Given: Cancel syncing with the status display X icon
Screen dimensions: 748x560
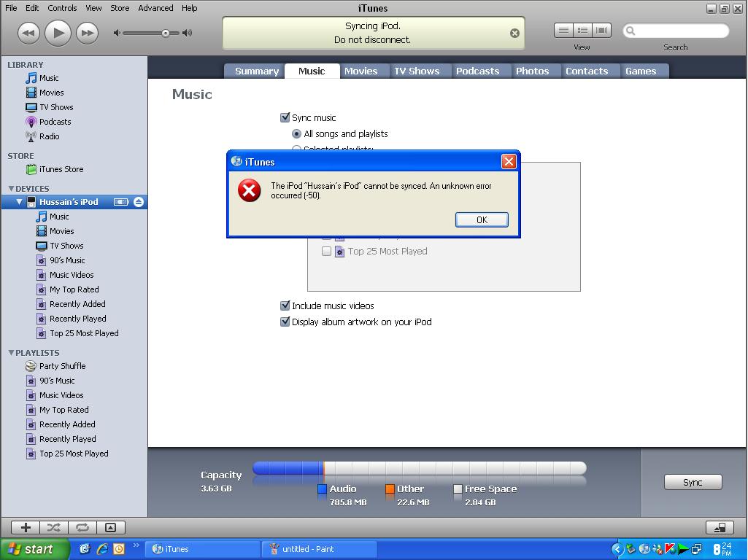Looking at the screenshot, I should click(x=514, y=33).
